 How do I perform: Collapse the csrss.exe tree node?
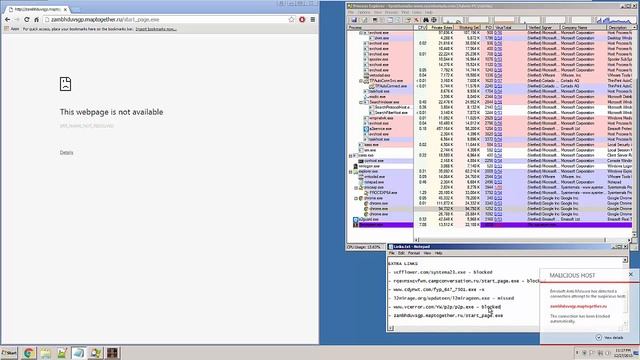[x=351, y=156]
